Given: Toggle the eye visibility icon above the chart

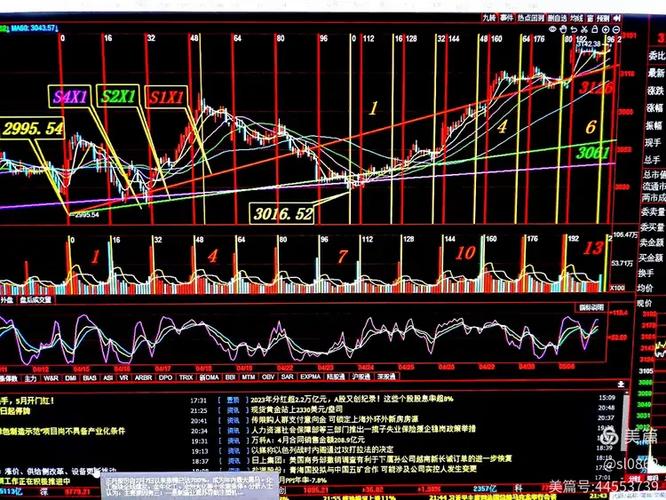Looking at the screenshot, I should click(x=553, y=29).
